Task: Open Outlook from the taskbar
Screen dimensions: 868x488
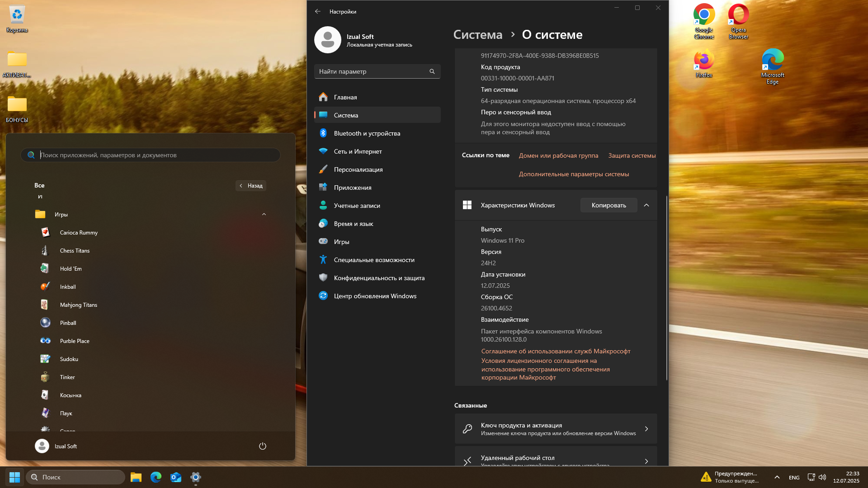Action: pyautogui.click(x=176, y=477)
